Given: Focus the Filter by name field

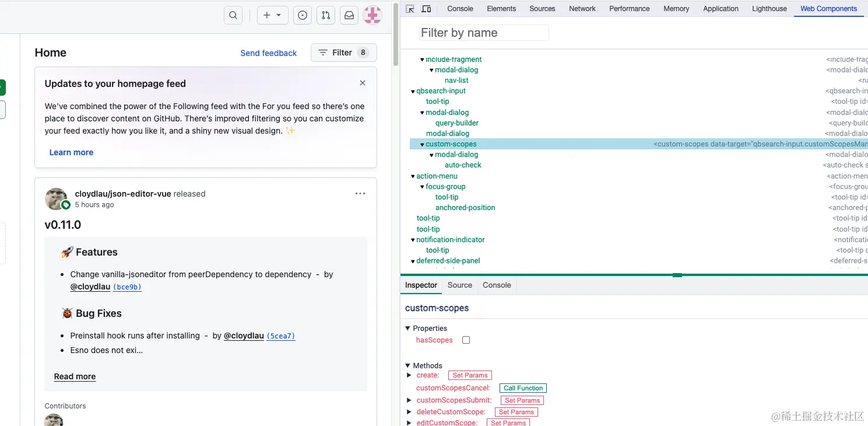Looking at the screenshot, I should (484, 33).
